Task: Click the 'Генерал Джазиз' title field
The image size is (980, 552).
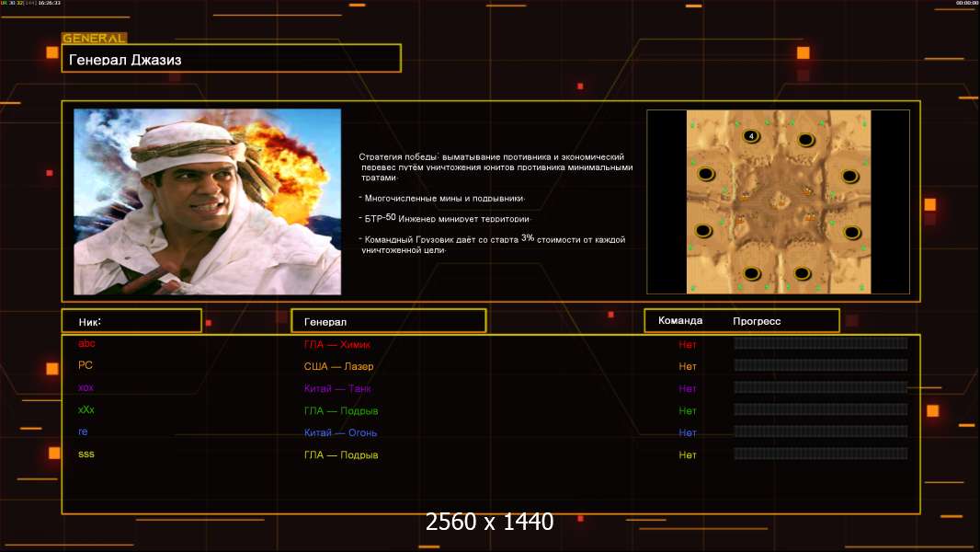Action: (231, 59)
